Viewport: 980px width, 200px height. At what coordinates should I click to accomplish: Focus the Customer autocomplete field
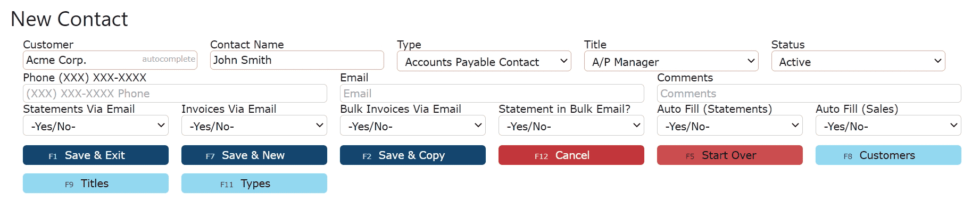[x=110, y=60]
